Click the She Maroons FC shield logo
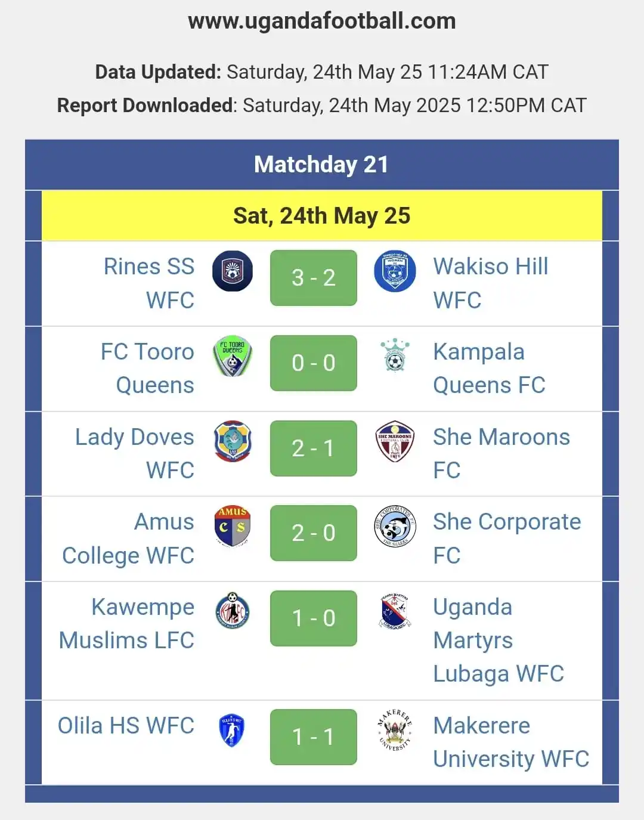Screen dimensions: 644x820 395,441
